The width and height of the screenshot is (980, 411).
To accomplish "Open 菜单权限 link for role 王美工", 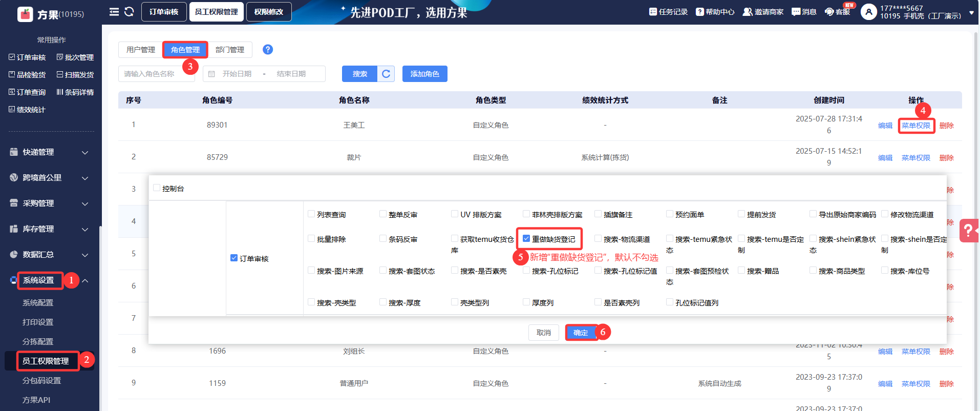I will pos(915,126).
